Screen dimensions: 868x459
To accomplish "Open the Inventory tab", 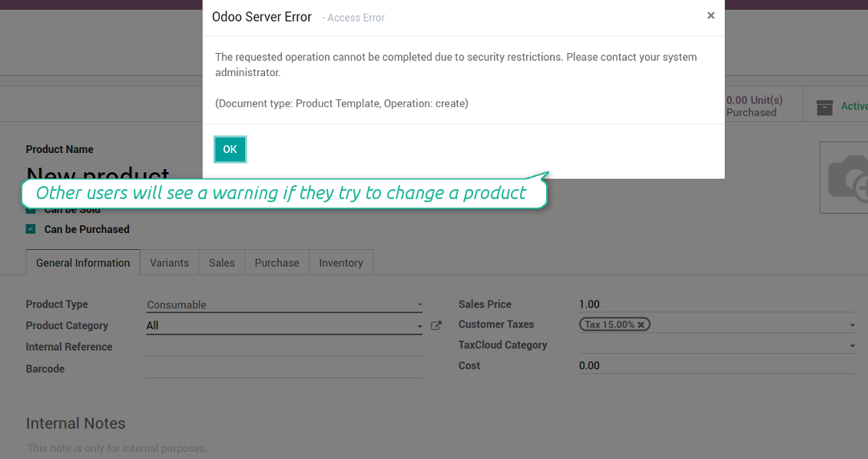I will click(341, 263).
